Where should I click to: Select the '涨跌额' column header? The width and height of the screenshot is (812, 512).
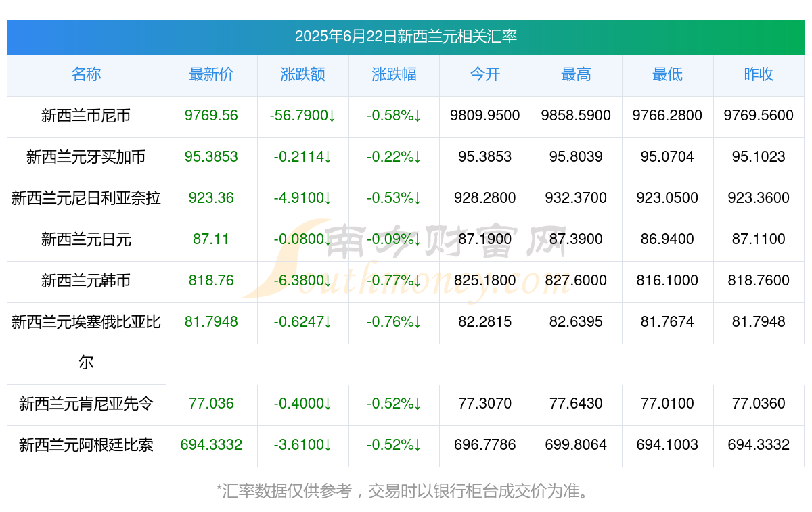302,74
